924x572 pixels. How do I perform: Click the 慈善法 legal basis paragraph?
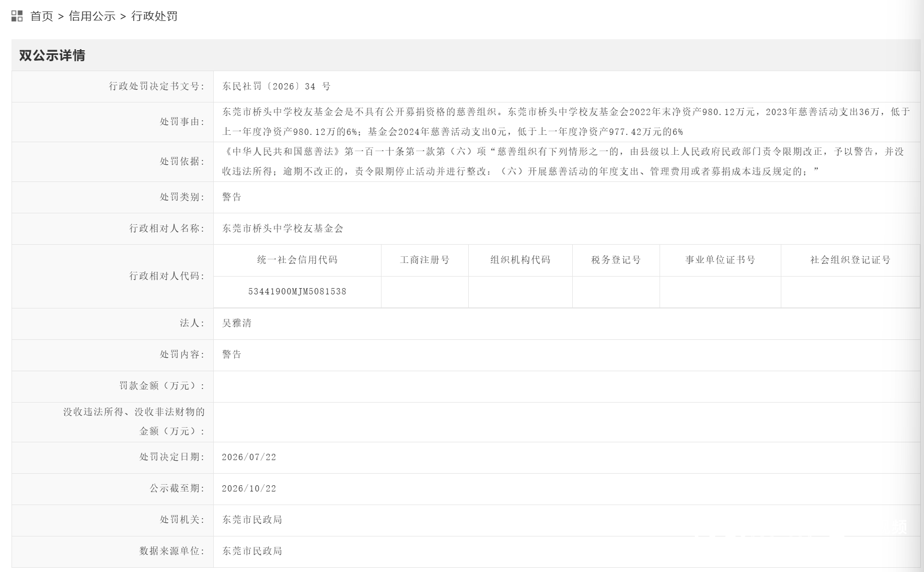click(563, 162)
